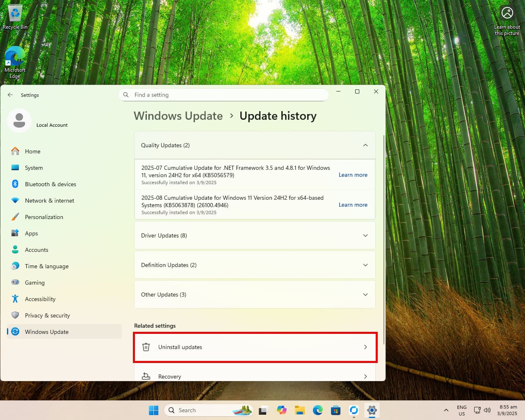The image size is (525, 420).
Task: Collapse Quality Updates section
Action: 365,145
